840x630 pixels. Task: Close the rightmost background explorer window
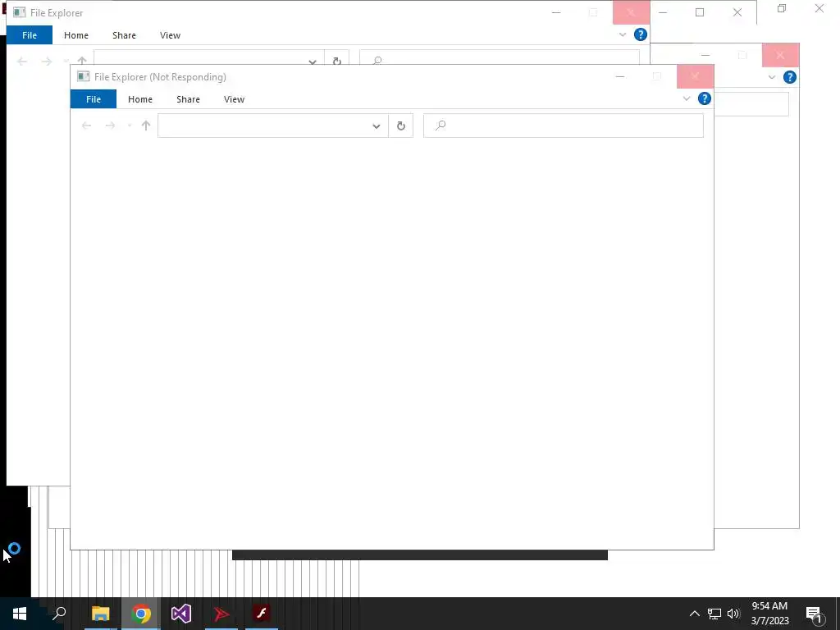(780, 55)
